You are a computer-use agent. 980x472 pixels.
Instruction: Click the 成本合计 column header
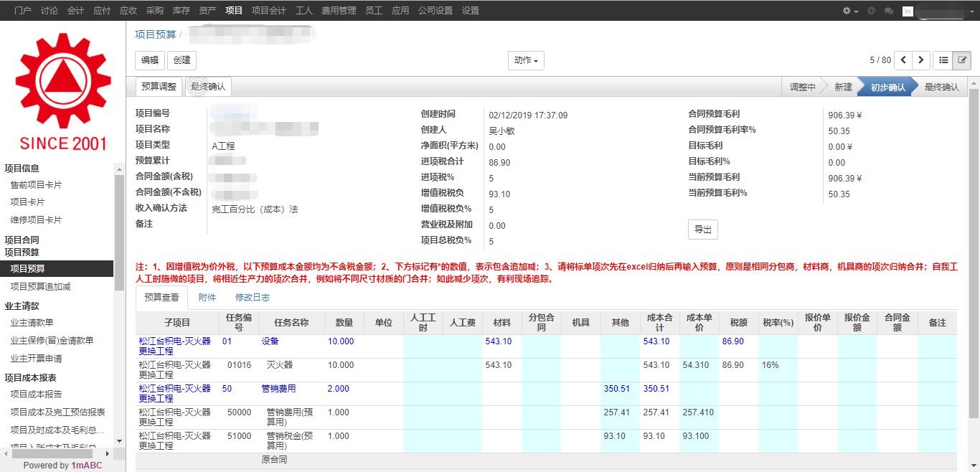pos(659,323)
